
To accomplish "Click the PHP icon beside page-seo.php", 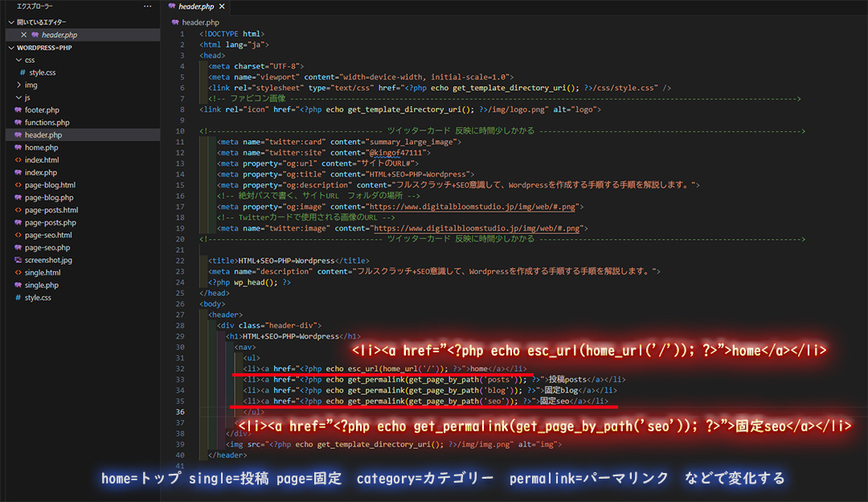I will click(x=18, y=248).
